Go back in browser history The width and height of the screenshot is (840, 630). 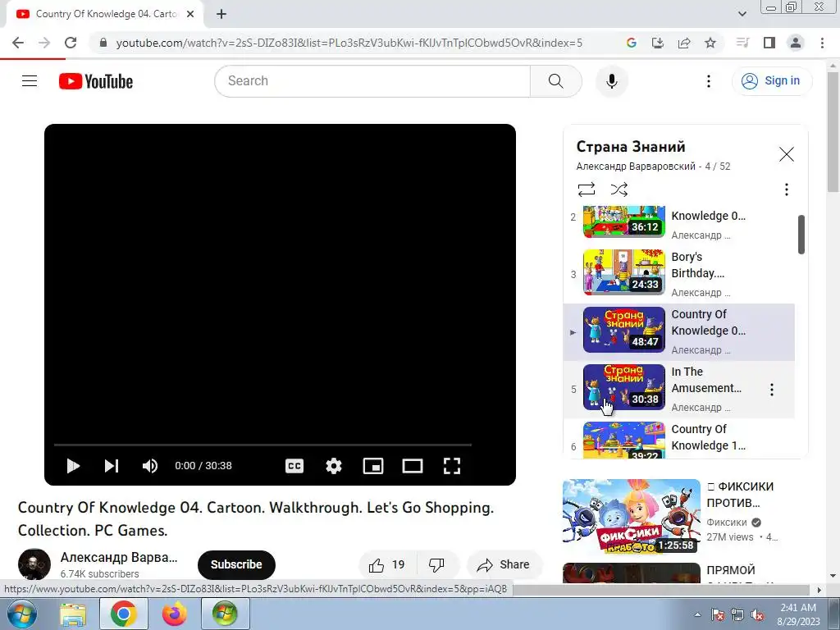tap(18, 43)
